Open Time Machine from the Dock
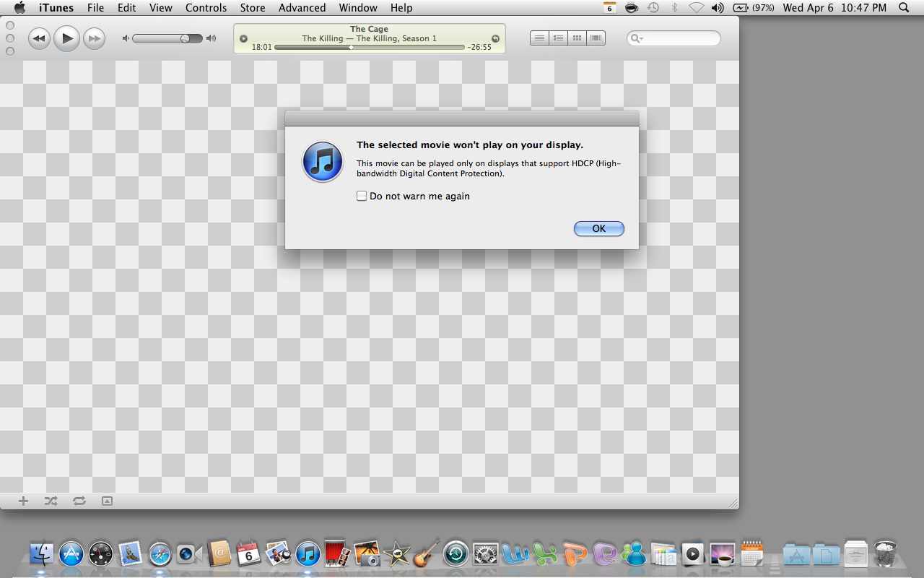 click(456, 554)
